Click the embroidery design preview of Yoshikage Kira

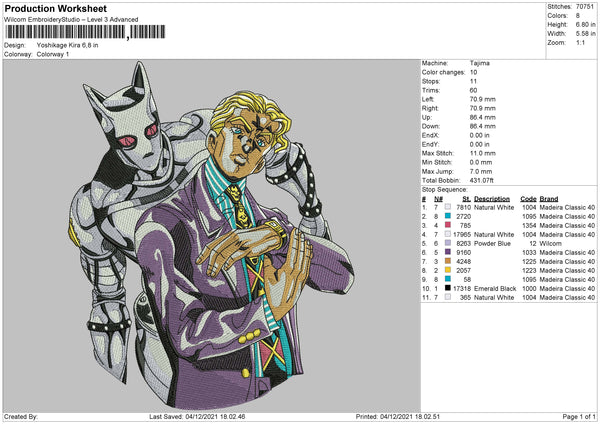[x=211, y=235]
